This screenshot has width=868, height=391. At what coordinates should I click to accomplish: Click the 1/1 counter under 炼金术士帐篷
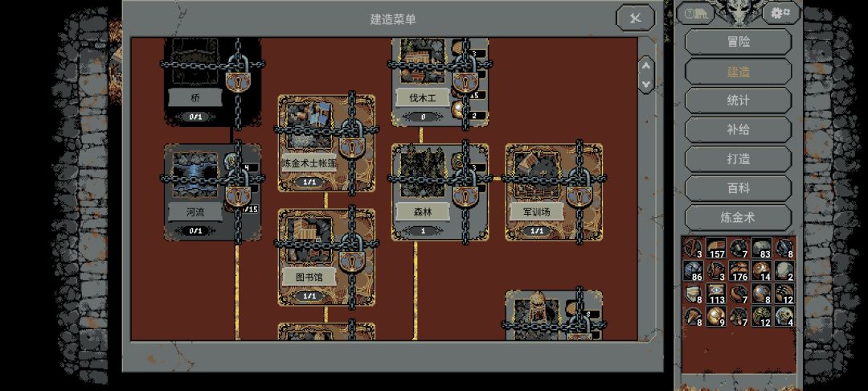click(x=309, y=182)
